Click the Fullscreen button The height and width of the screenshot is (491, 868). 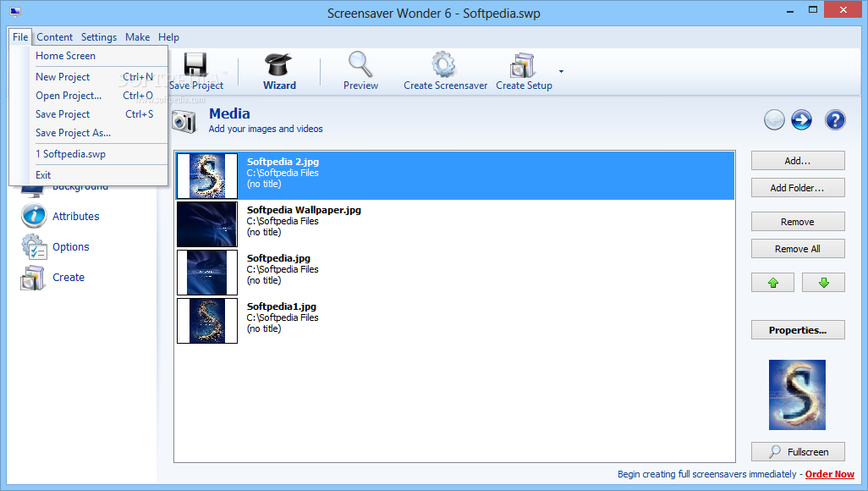[x=798, y=452]
